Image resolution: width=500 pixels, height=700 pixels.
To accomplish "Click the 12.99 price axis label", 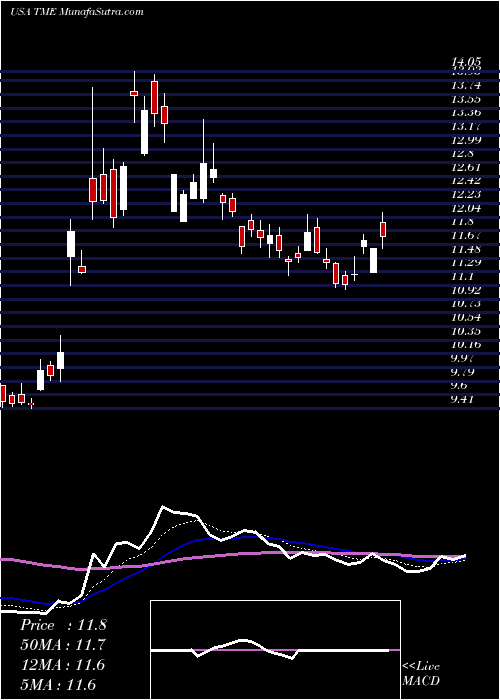I will pos(466,140).
